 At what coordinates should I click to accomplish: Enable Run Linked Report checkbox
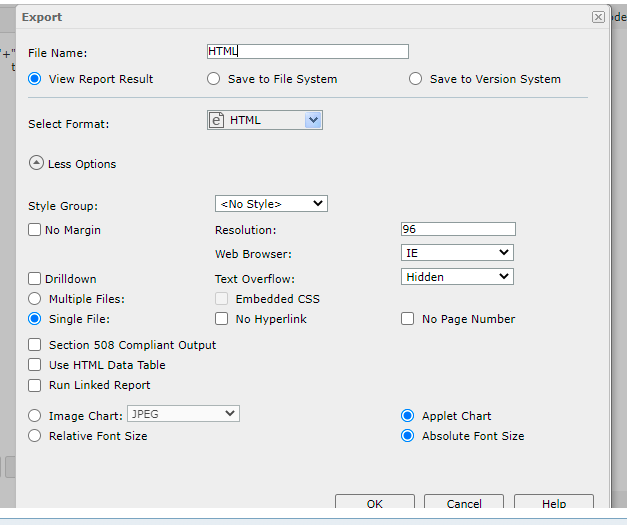34,385
